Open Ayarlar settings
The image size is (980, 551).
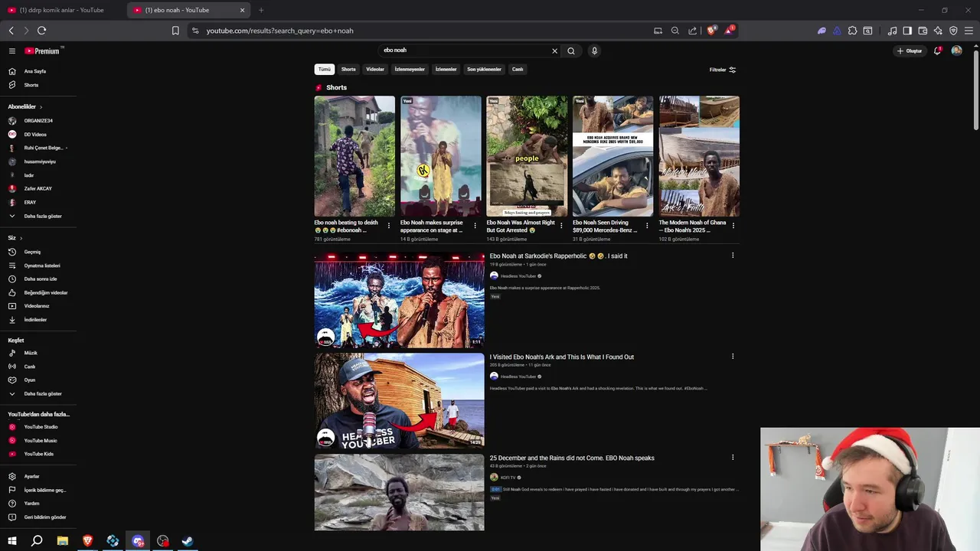(x=38, y=476)
